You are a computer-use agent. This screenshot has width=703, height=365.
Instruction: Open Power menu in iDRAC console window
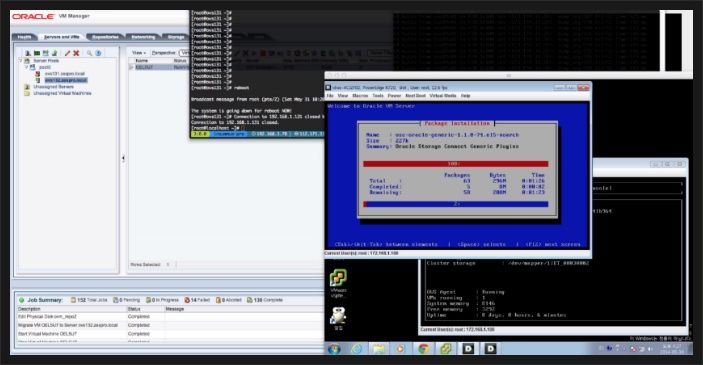394,96
